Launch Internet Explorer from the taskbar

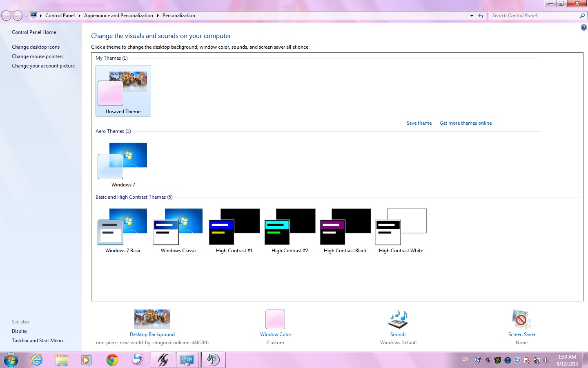coord(37,360)
